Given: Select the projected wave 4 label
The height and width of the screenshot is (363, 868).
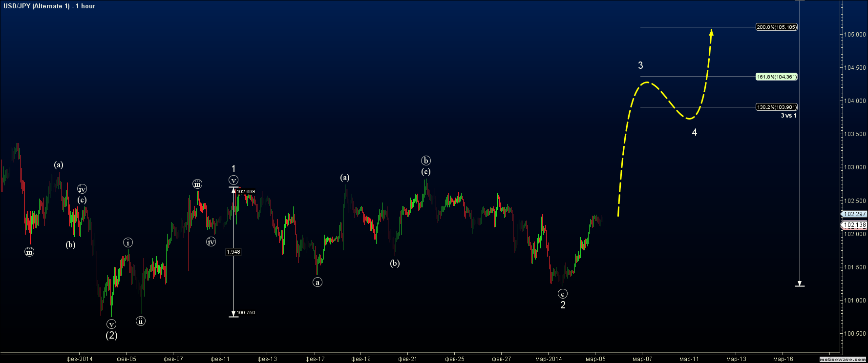Looking at the screenshot, I should [x=695, y=132].
